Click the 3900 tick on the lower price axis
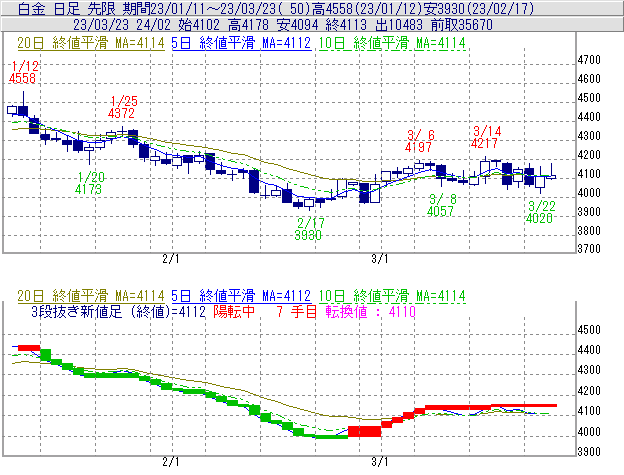624x475 pixels. click(x=589, y=452)
